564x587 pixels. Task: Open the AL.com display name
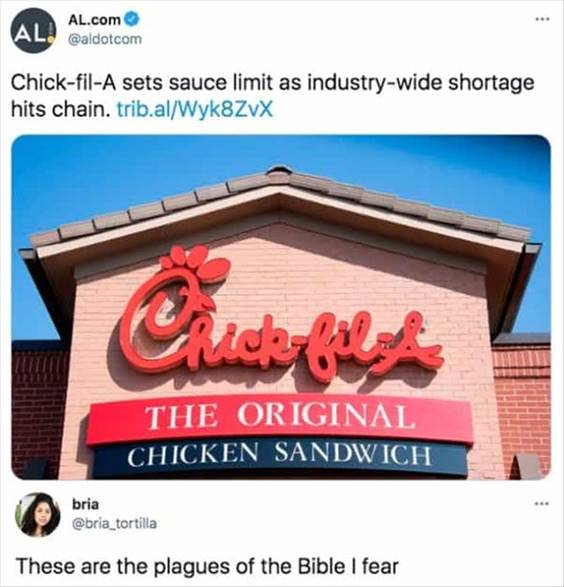tap(94, 19)
